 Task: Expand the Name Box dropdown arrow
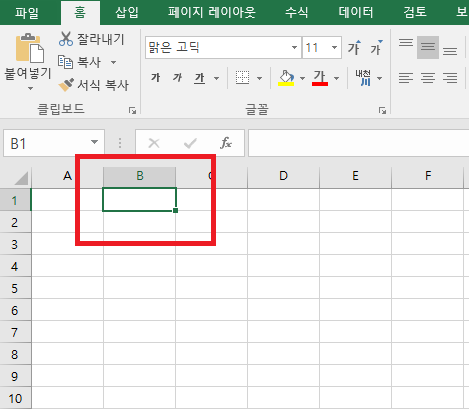tap(95, 142)
